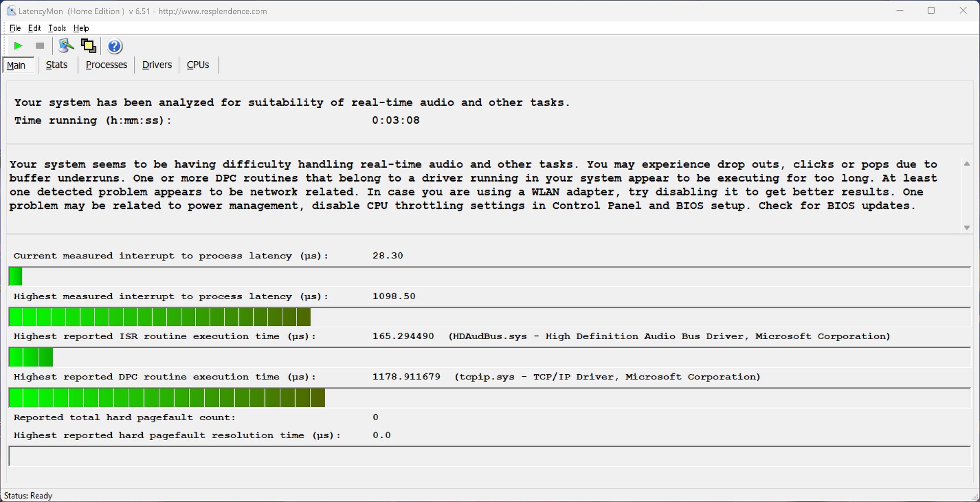980x502 pixels.
Task: Open help via blue question mark icon
Action: tap(115, 46)
